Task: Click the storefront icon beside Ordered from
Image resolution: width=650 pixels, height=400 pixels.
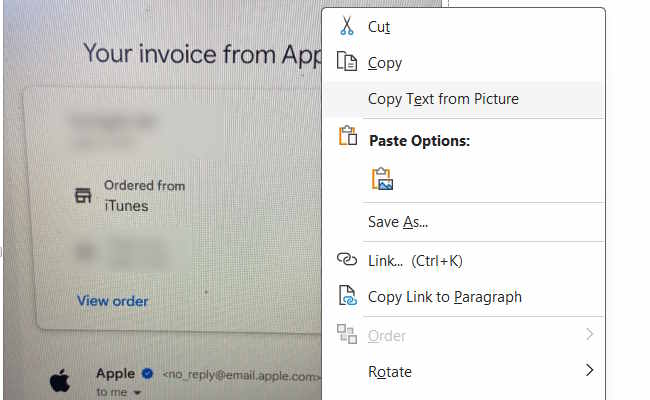Action: [83, 195]
